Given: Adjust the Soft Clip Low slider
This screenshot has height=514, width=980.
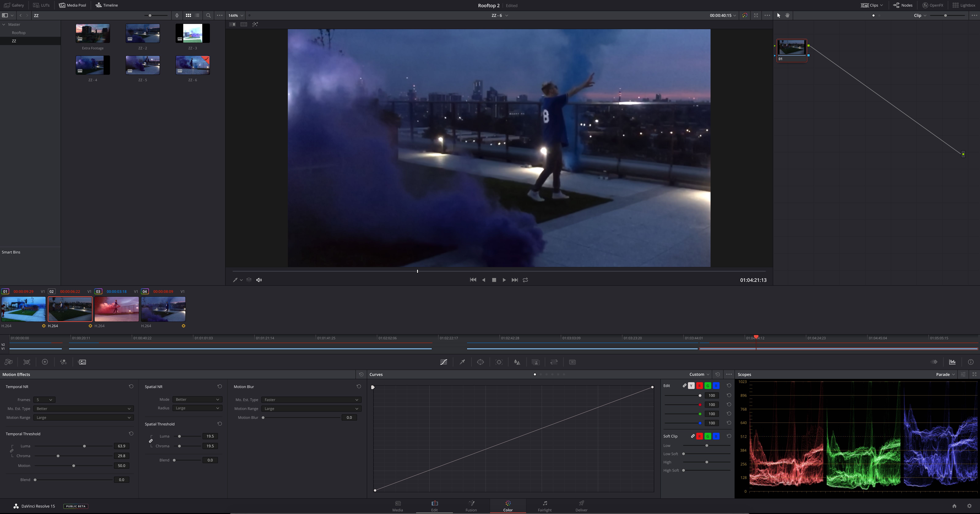Looking at the screenshot, I should click(707, 445).
